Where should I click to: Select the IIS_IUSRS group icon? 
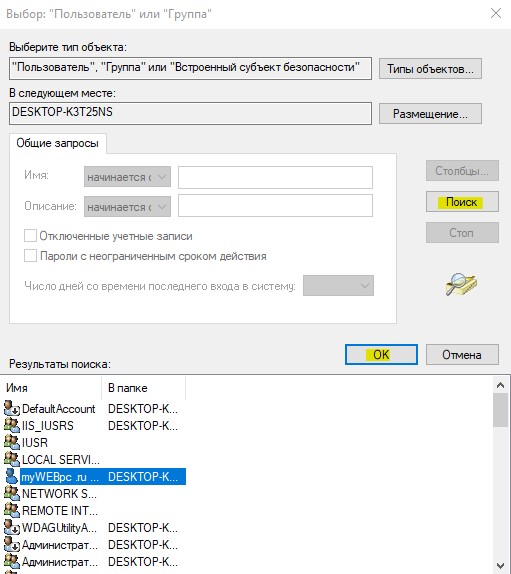[x=12, y=425]
